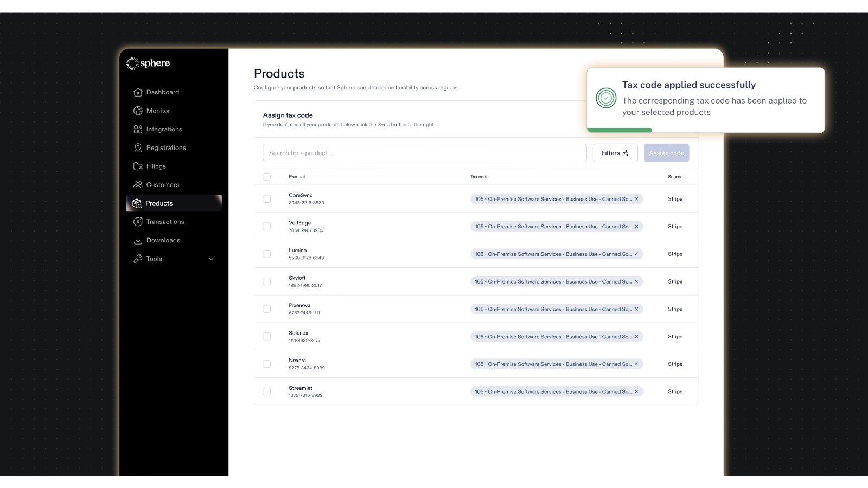Go to the Products menu item

tap(159, 203)
